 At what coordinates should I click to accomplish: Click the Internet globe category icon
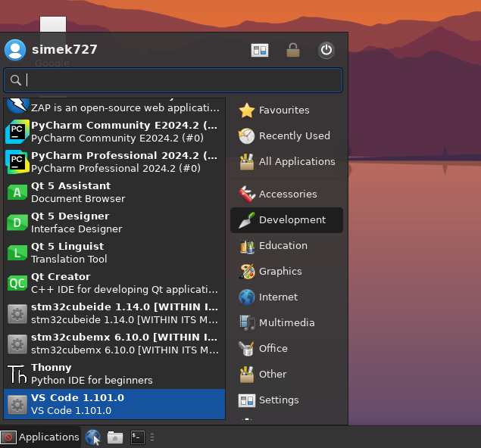click(x=247, y=297)
